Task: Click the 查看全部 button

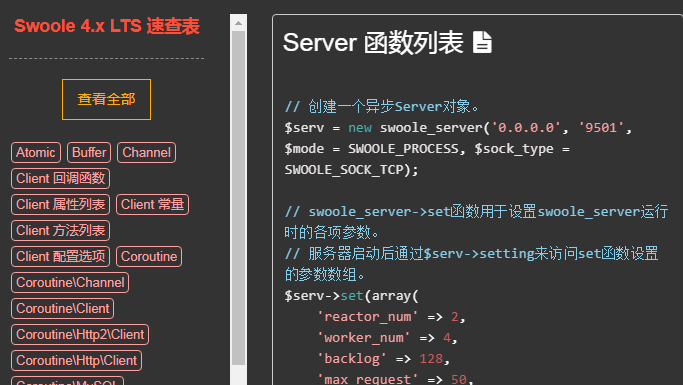Action: click(106, 99)
